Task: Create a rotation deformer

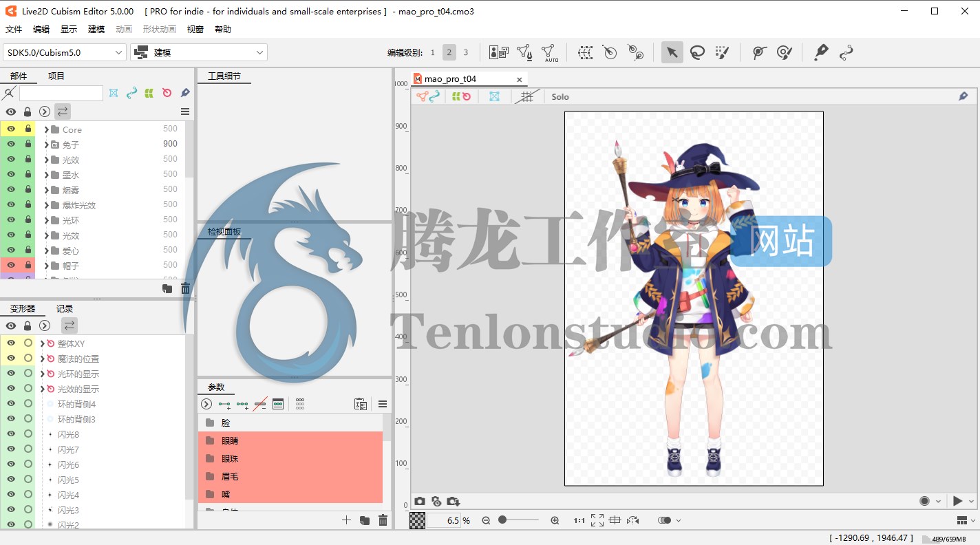Action: [610, 52]
